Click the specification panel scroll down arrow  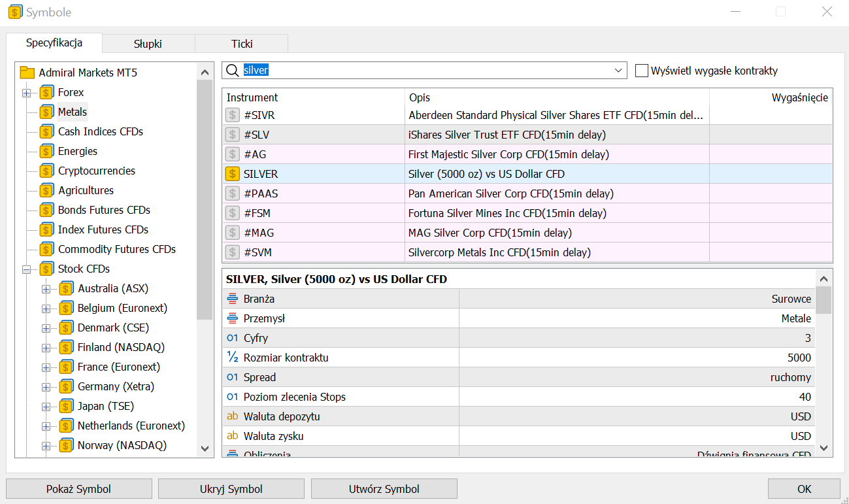click(824, 448)
